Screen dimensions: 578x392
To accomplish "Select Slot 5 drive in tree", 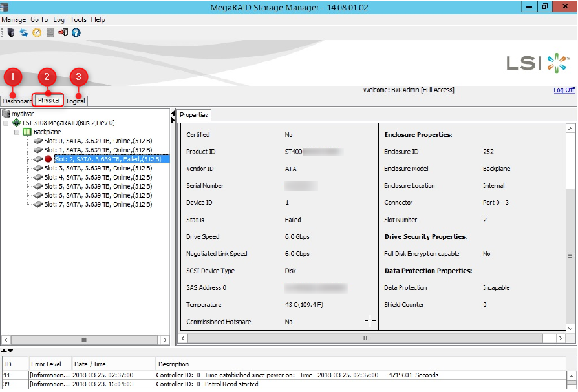I will [102, 186].
